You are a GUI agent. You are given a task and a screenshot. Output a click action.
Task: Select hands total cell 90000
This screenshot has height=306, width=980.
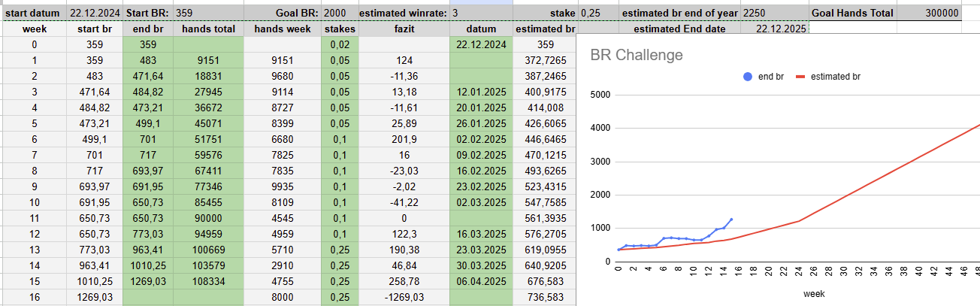point(208,218)
